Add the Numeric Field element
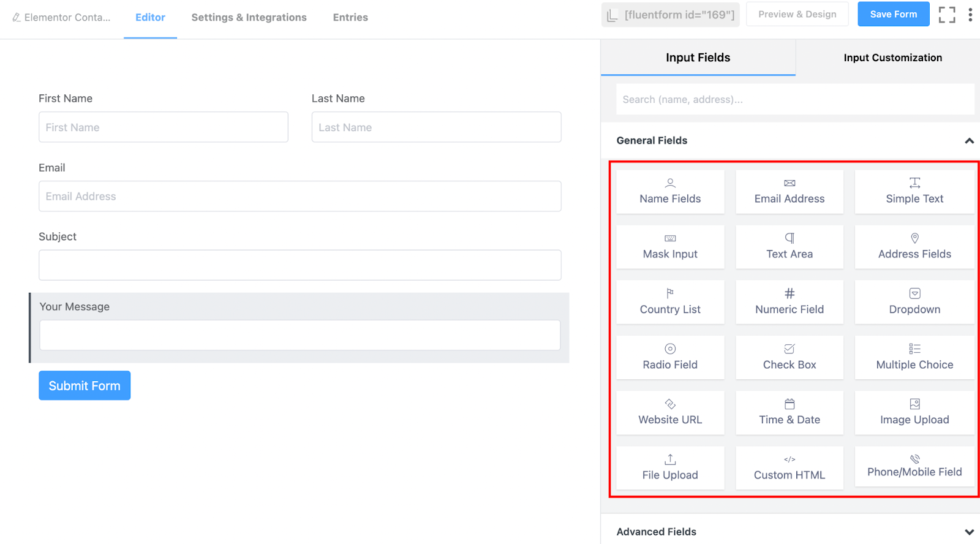 click(790, 302)
